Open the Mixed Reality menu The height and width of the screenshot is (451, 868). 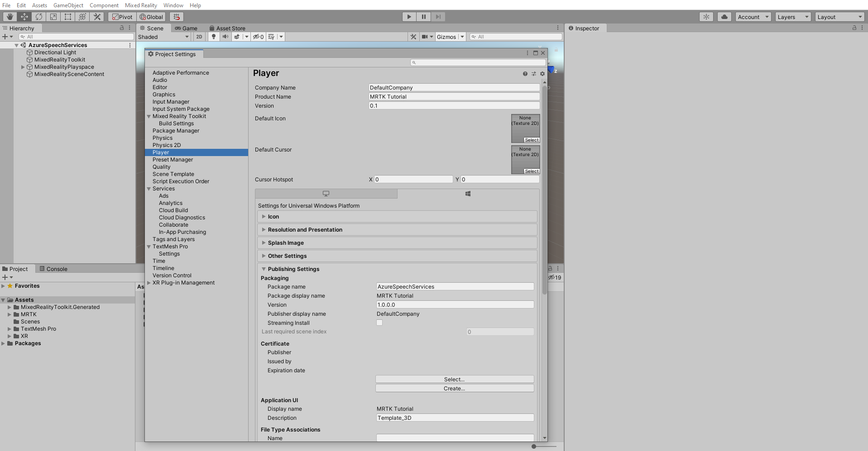[x=141, y=5]
